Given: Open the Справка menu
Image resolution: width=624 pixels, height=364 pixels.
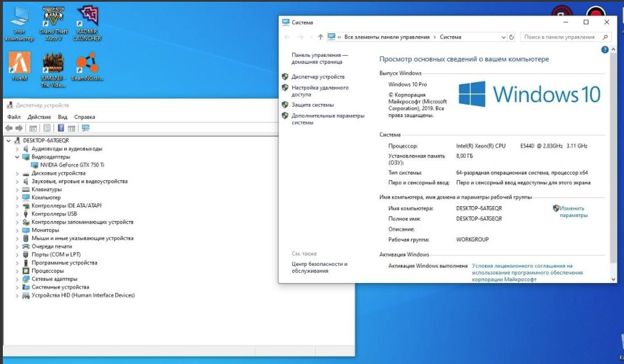Looking at the screenshot, I should click(x=84, y=117).
